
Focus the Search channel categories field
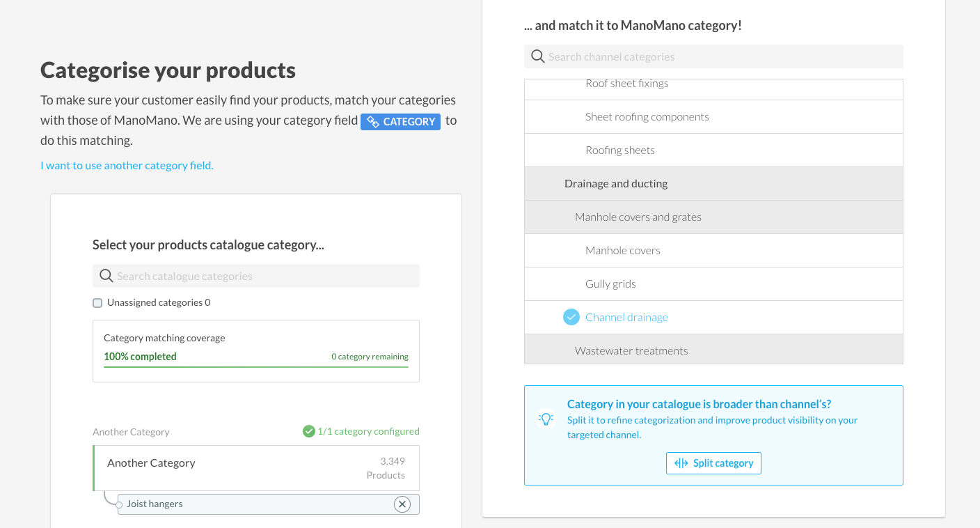(x=720, y=56)
